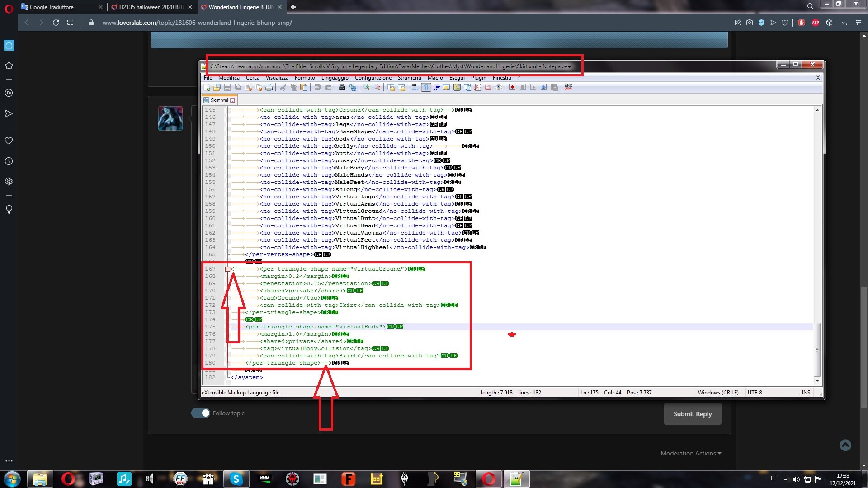The height and width of the screenshot is (488, 868).
Task: Click the scroll-to-top chevron button
Action: pyautogui.click(x=845, y=445)
